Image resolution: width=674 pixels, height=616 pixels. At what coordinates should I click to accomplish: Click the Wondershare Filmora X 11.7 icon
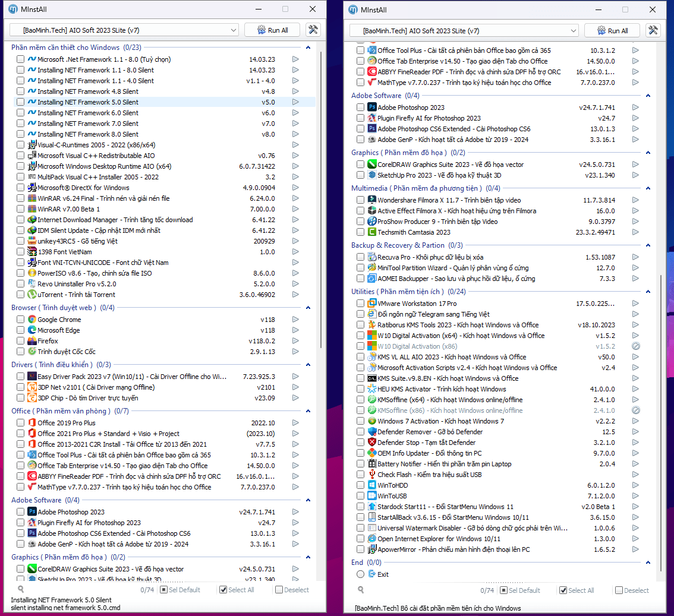pos(372,200)
